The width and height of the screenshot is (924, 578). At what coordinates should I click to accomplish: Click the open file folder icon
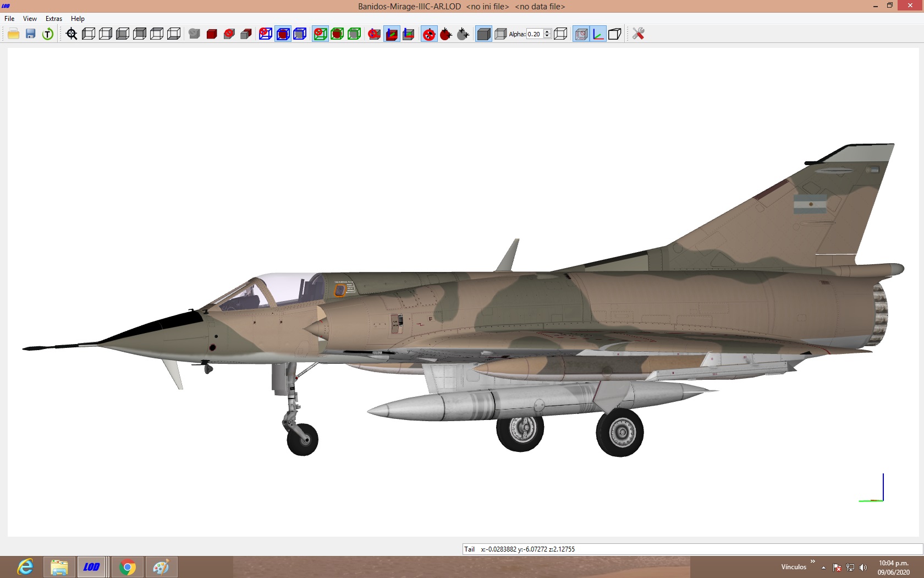pos(14,34)
